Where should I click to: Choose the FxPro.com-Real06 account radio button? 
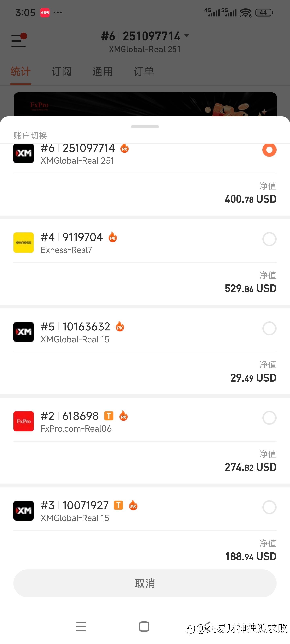tap(269, 418)
